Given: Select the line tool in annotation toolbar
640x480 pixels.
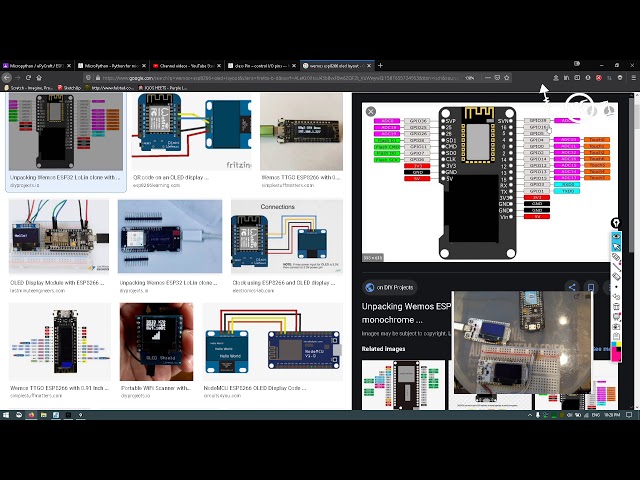Looking at the screenshot, I should pos(616,267).
